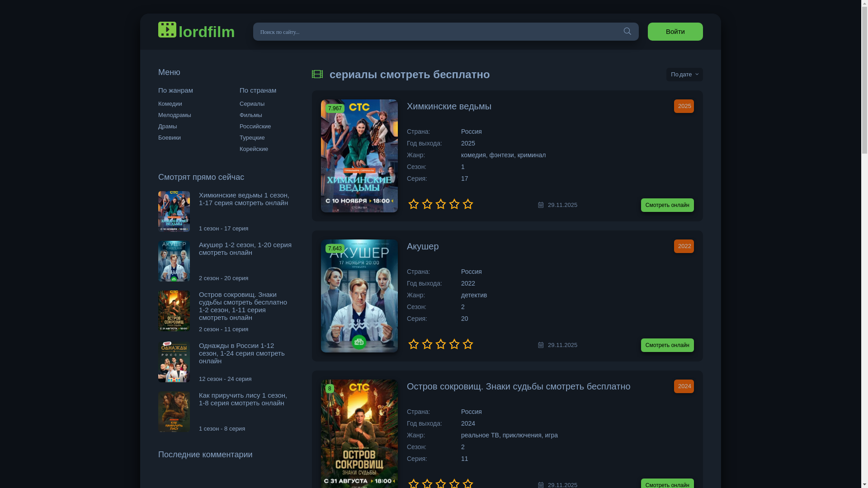
Task: Click the 2025 year badge
Action: tap(684, 106)
